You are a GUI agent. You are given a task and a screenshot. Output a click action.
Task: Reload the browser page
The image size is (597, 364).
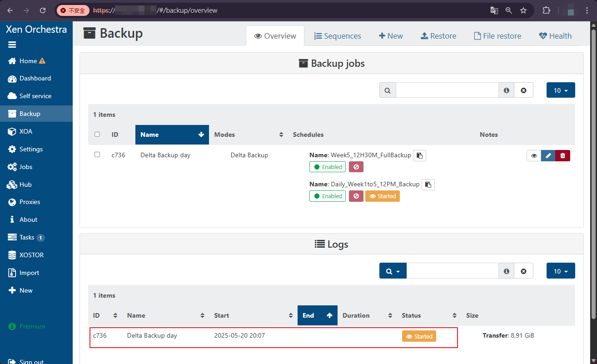coord(43,10)
